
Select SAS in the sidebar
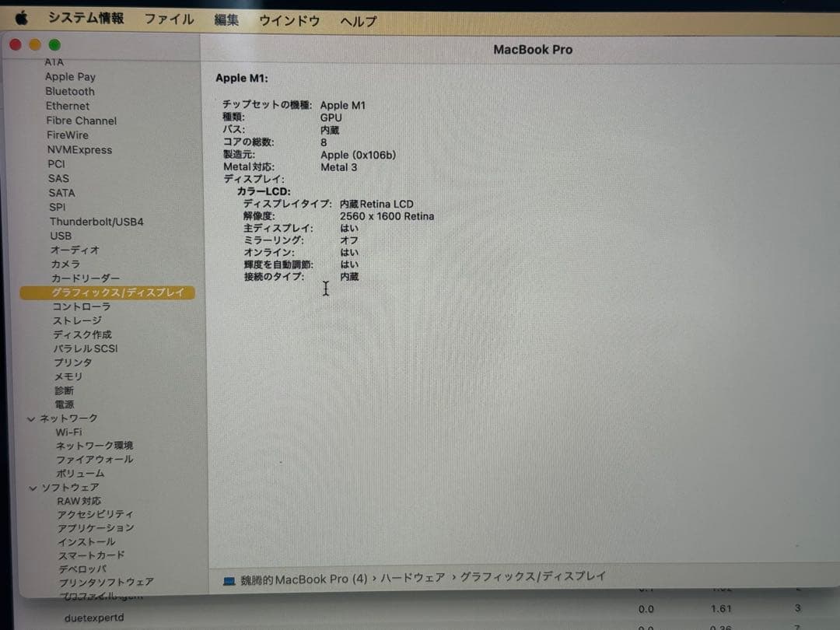coord(58,178)
